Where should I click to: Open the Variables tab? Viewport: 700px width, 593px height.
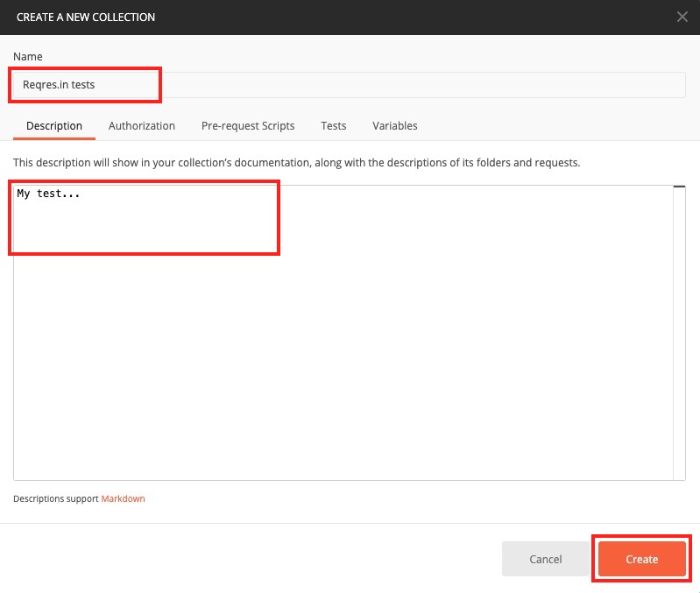point(394,126)
